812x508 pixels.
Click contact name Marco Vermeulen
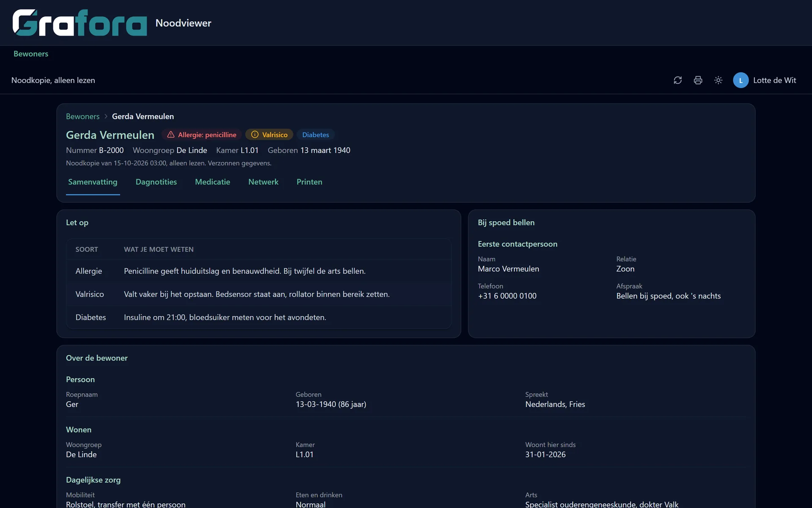coord(508,269)
